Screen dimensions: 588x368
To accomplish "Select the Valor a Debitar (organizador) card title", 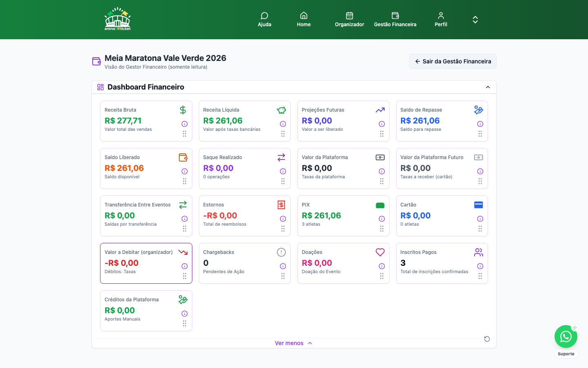I will pos(138,252).
